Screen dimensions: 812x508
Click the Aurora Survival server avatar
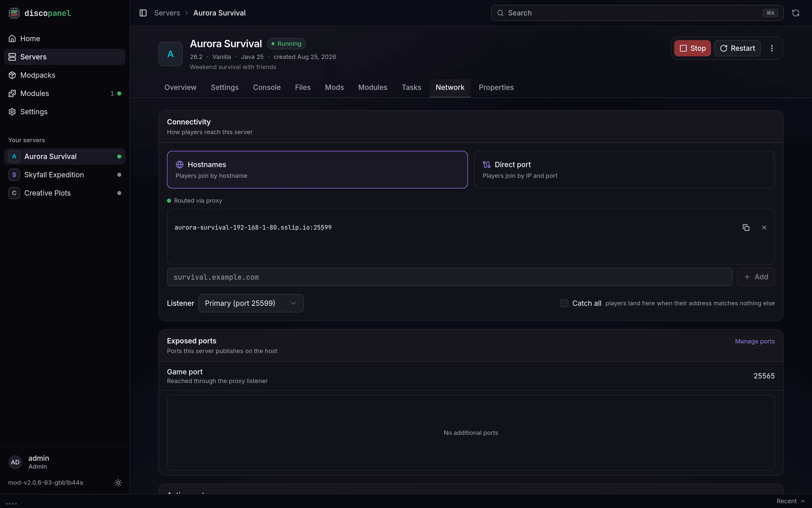(x=171, y=54)
